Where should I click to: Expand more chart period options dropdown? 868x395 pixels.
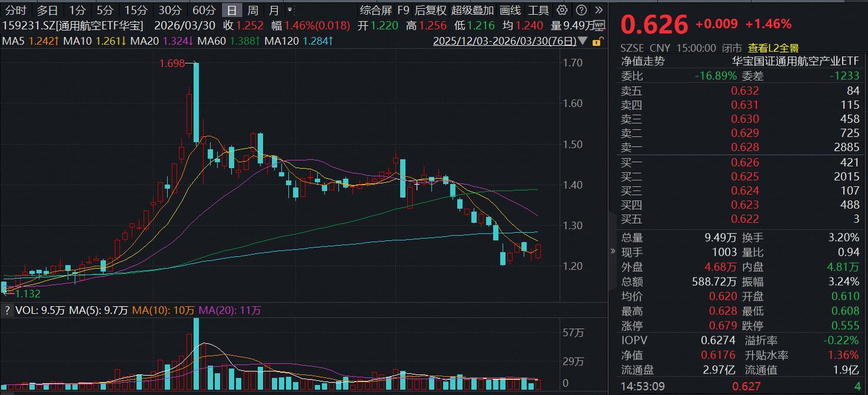pos(290,10)
